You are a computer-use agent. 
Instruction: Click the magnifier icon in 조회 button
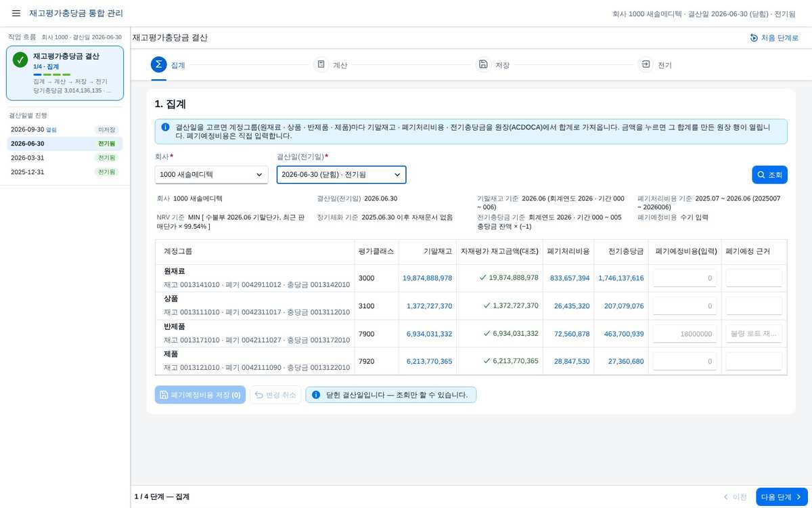click(761, 175)
